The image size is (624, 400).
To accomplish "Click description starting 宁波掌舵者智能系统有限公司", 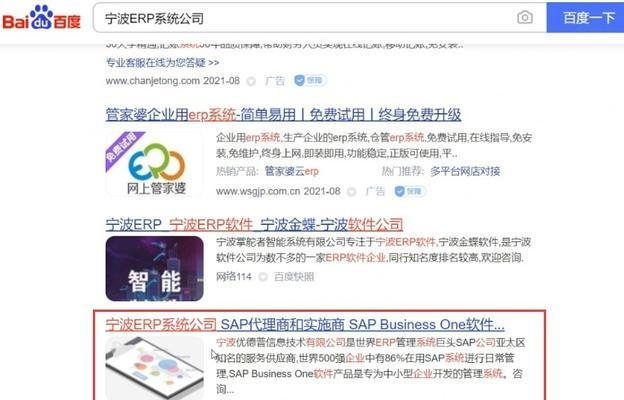I will tap(373, 250).
